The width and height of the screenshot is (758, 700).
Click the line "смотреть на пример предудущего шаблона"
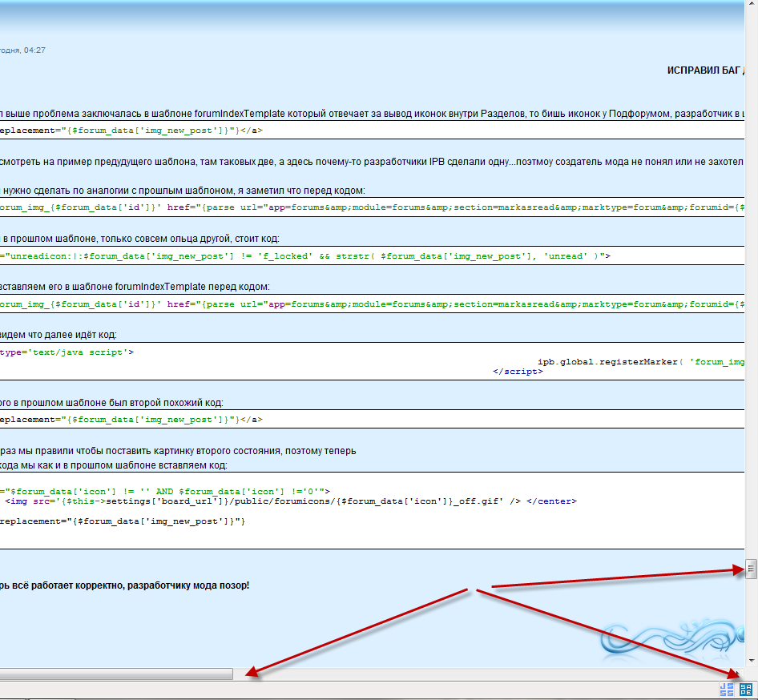pyautogui.click(x=372, y=162)
